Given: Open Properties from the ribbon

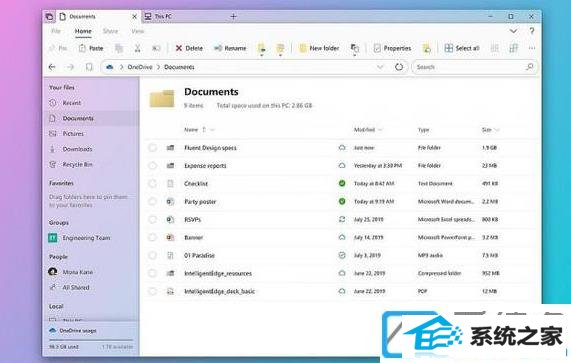Looking at the screenshot, I should click(x=392, y=48).
